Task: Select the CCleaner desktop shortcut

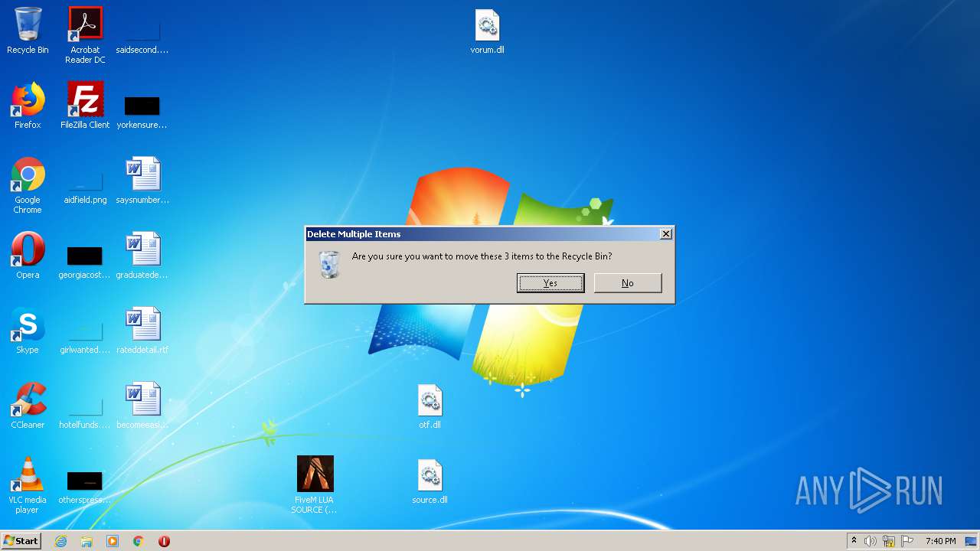Action: pyautogui.click(x=28, y=406)
